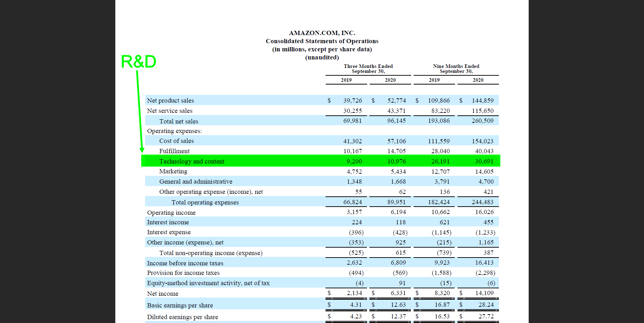This screenshot has width=644, height=323.
Task: Select the total net sales value 69,981
Action: pos(353,121)
